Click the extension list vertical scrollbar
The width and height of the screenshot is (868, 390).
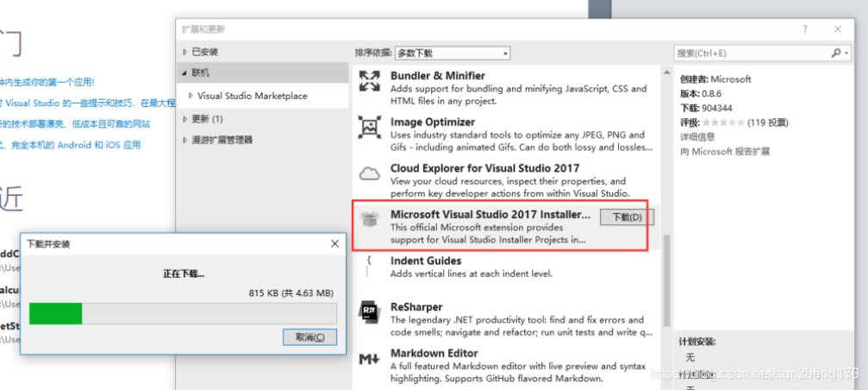[x=666, y=280]
